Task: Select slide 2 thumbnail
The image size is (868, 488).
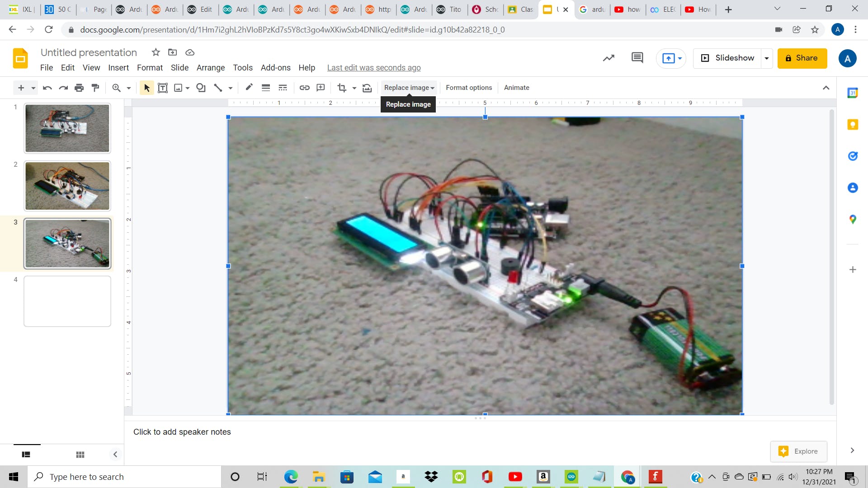Action: (x=67, y=186)
